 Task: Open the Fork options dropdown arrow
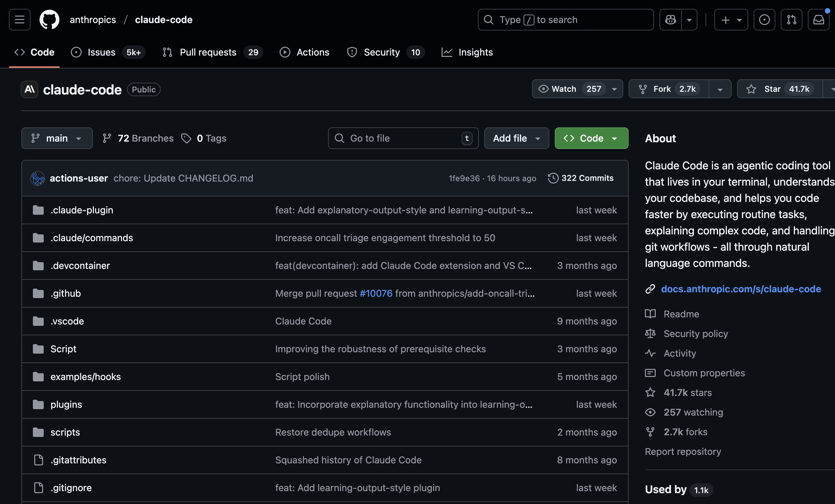point(720,89)
